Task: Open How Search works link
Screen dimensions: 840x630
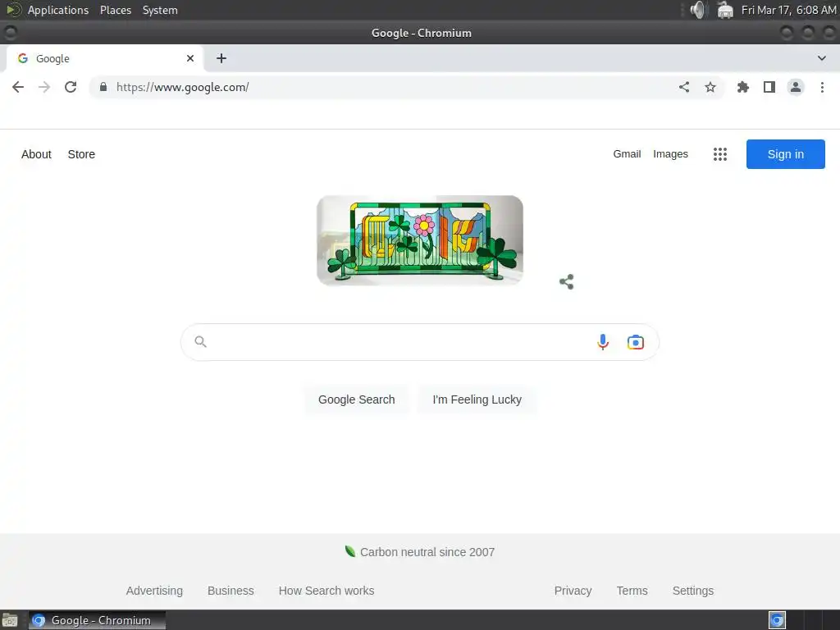Action: (x=326, y=591)
